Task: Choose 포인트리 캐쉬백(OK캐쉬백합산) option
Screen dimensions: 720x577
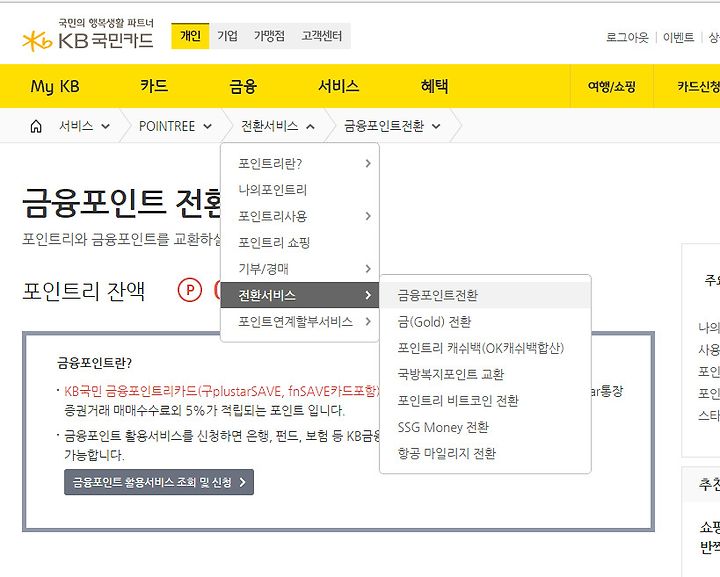Action: [485, 348]
